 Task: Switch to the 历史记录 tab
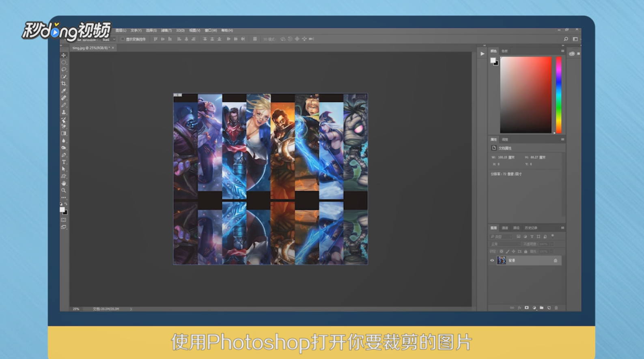point(531,228)
